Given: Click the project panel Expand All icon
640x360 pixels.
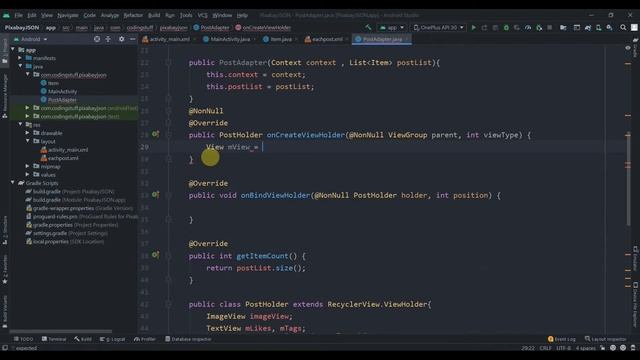Looking at the screenshot, I should [108, 39].
